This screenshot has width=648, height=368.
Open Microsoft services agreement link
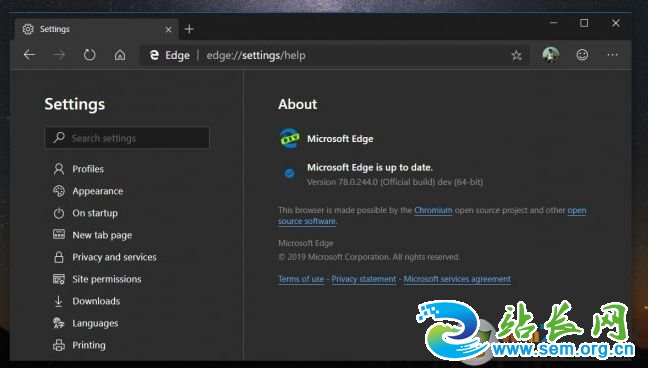tap(457, 279)
